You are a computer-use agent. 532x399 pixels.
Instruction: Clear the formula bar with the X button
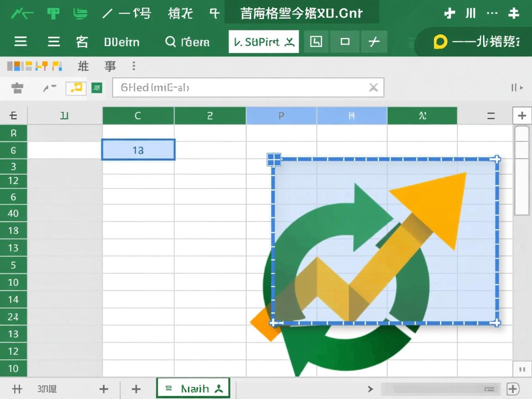(x=373, y=87)
